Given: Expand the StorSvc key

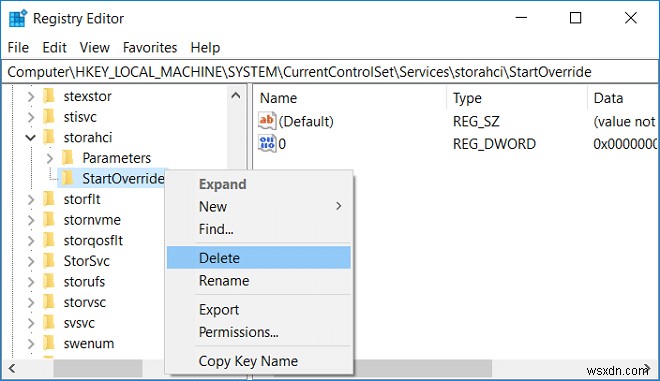Looking at the screenshot, I should click(31, 261).
